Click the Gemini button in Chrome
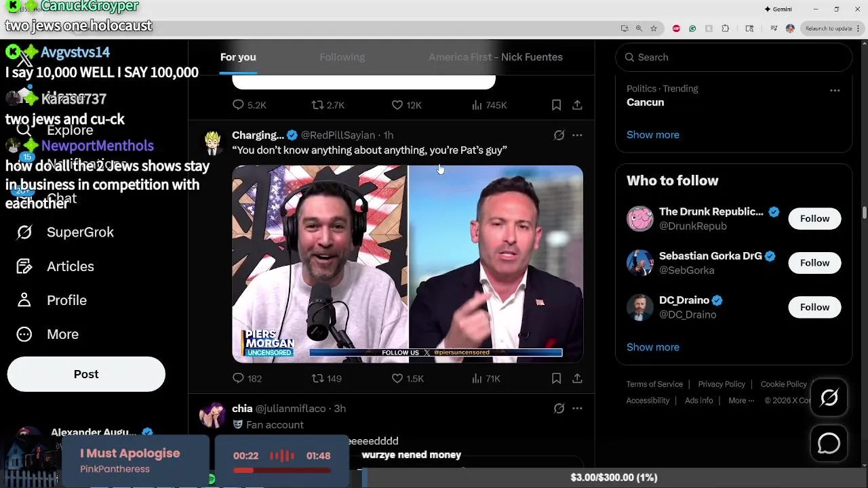 778,9
